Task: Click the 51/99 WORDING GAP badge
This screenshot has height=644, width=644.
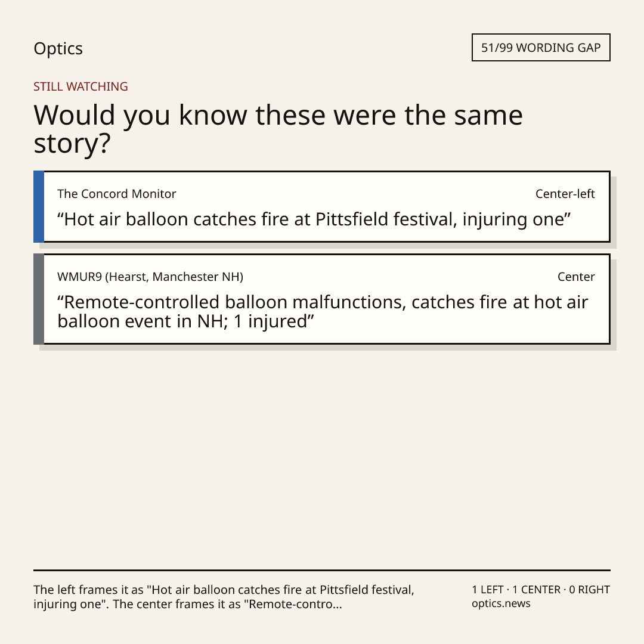Action: [x=541, y=48]
